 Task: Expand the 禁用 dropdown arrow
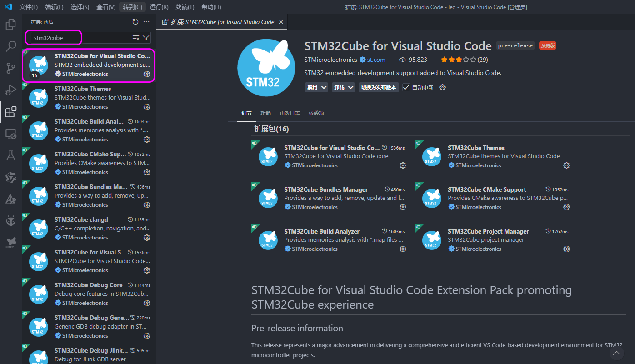click(324, 87)
